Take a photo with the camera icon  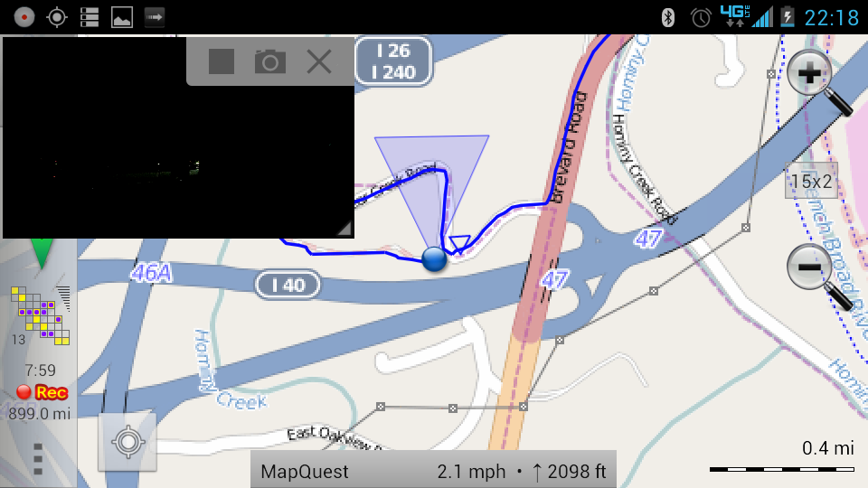tap(270, 61)
